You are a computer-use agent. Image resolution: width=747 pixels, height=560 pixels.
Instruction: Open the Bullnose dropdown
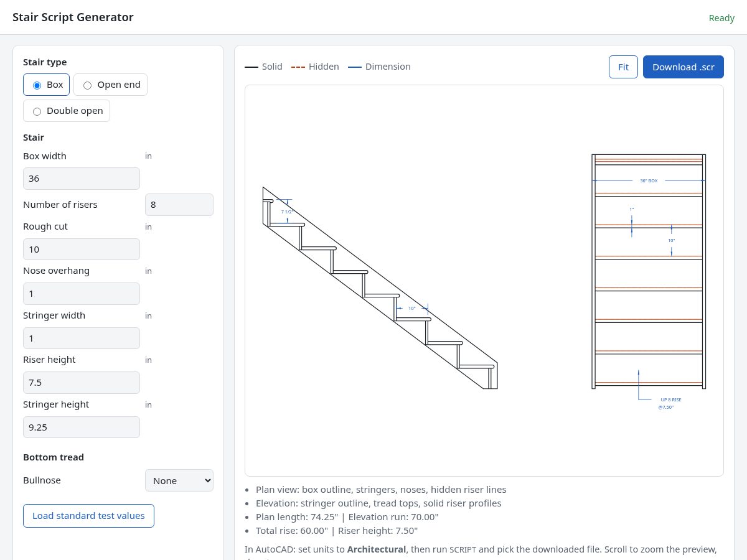(x=179, y=480)
